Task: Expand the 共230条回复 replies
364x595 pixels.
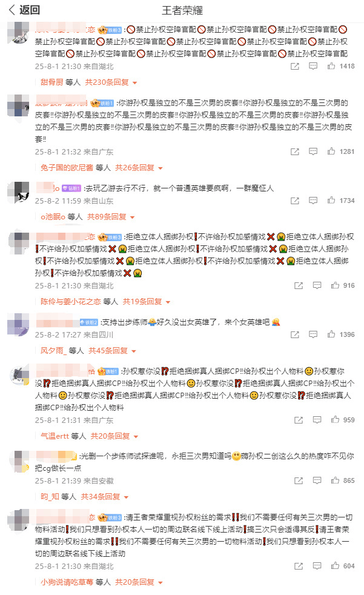Action: click(111, 82)
